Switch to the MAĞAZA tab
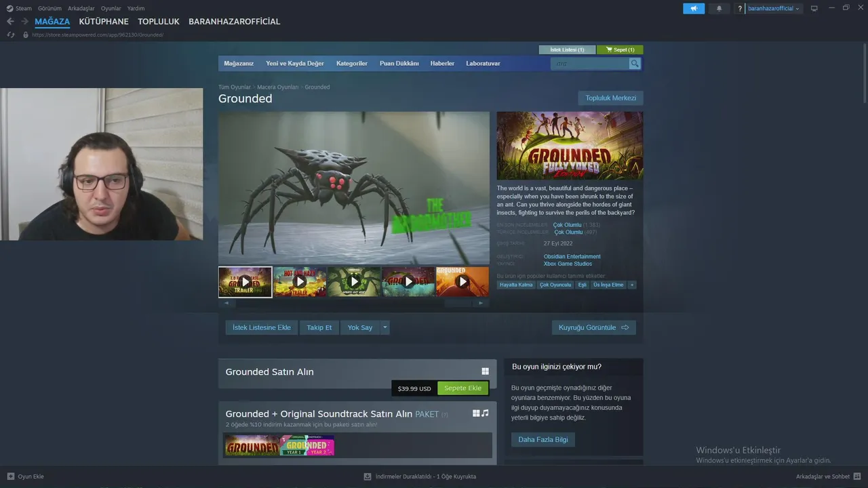868x488 pixels. 52,22
